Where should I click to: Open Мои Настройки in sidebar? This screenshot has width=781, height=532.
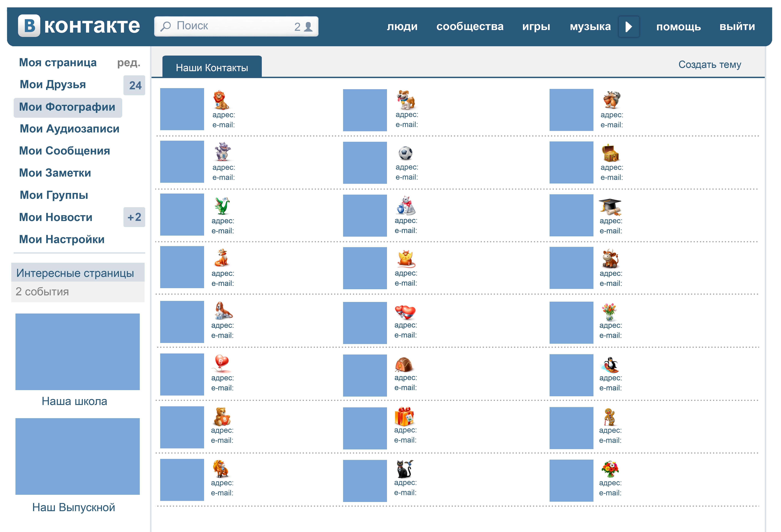(x=62, y=239)
